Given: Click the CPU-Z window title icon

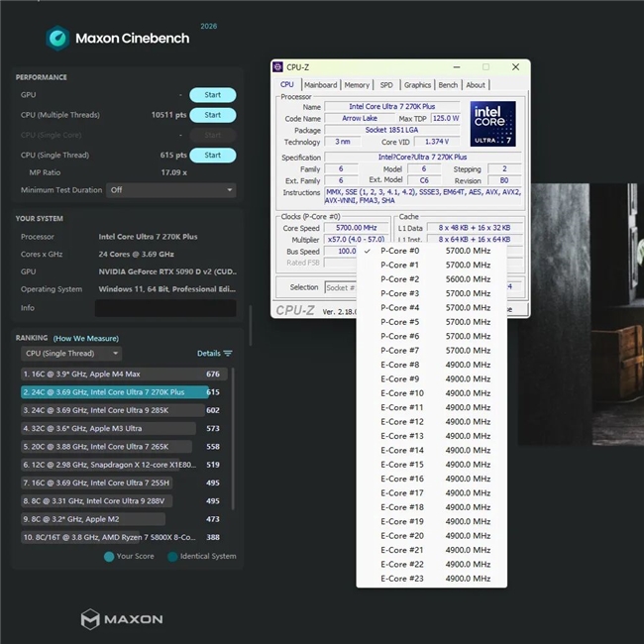Looking at the screenshot, I should point(280,67).
